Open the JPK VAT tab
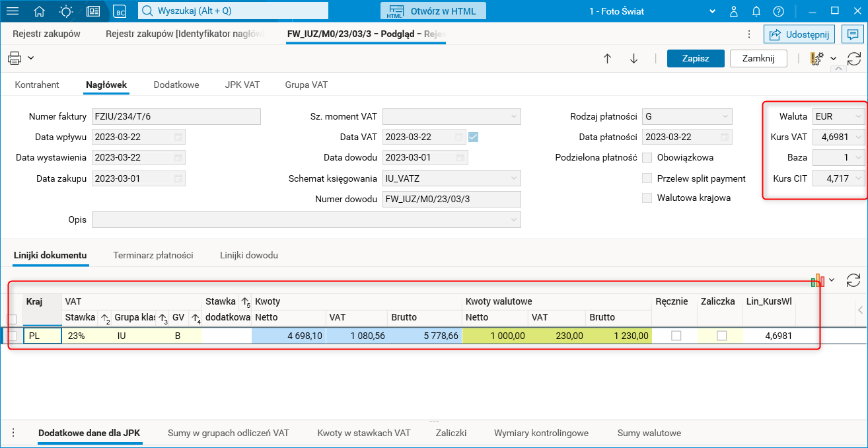 coord(242,85)
